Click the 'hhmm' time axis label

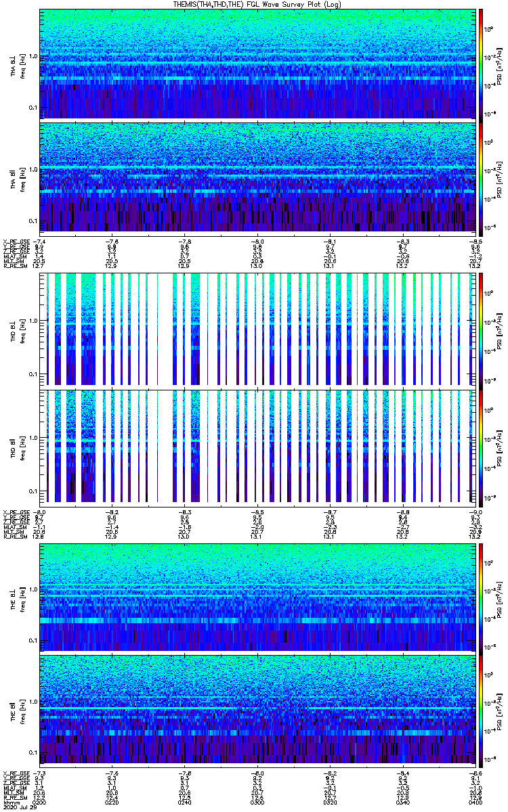click(x=9, y=802)
